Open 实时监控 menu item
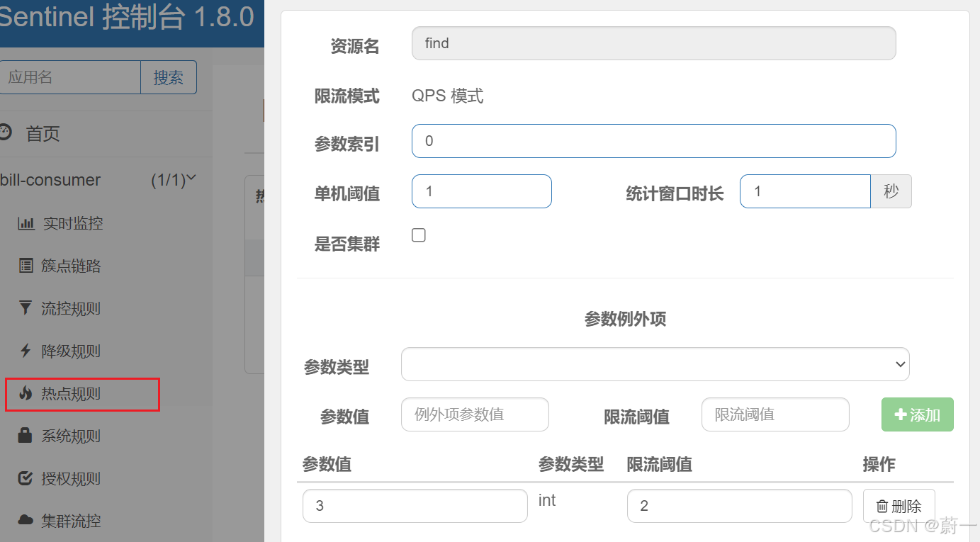 point(72,224)
